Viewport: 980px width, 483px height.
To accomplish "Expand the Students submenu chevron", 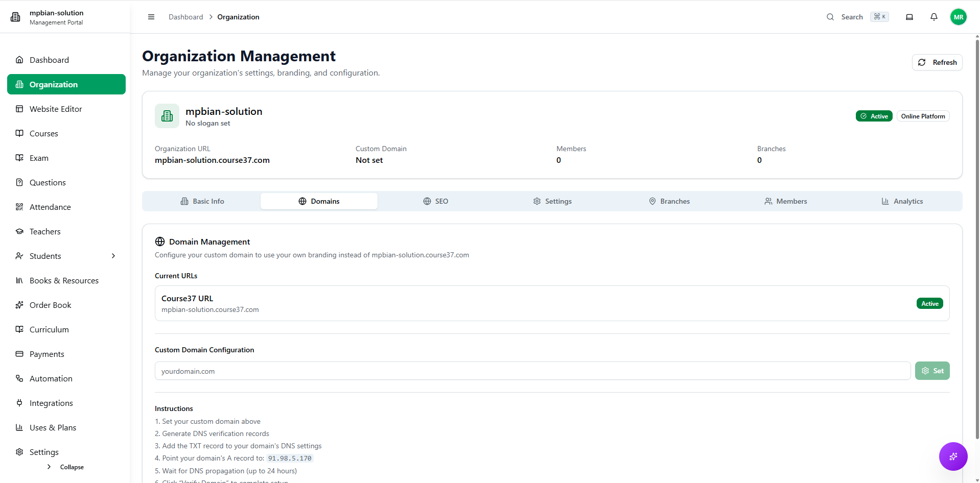I will (x=113, y=256).
